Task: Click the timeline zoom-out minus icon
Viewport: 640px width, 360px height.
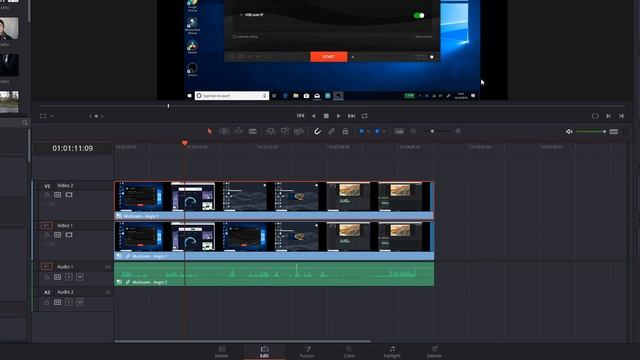Action: (x=413, y=131)
